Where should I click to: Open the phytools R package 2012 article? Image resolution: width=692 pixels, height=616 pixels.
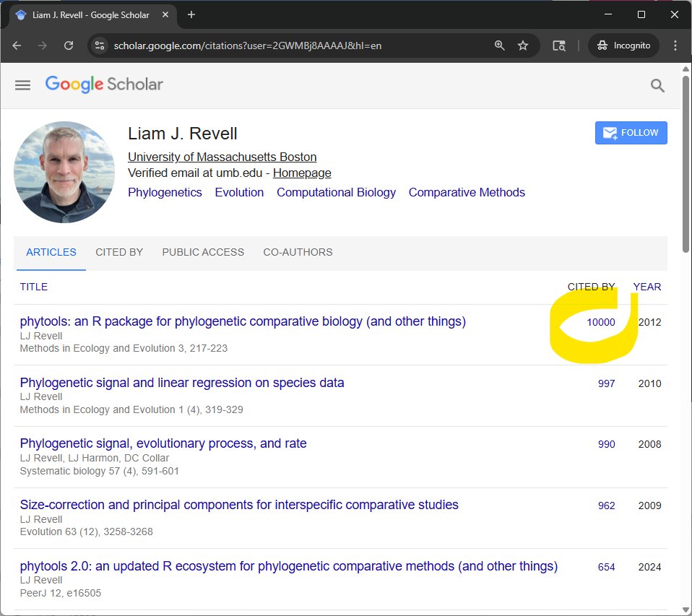pos(243,321)
